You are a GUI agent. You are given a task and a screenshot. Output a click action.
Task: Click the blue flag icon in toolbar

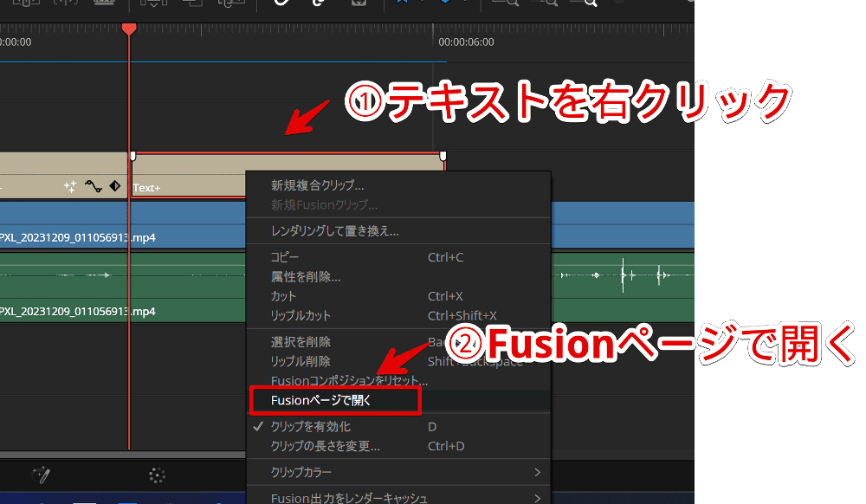(401, 3)
